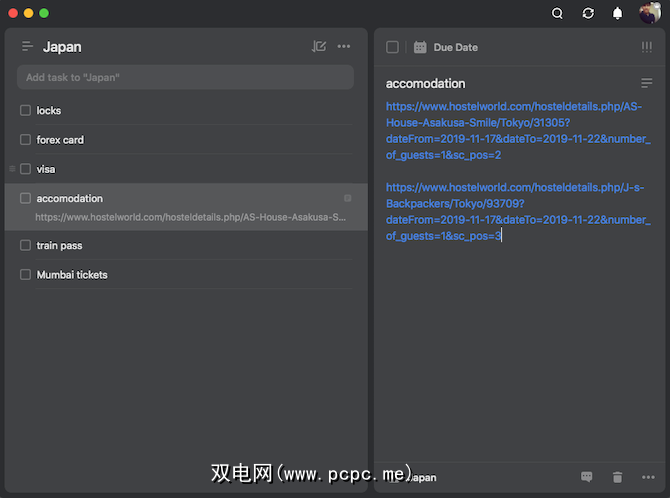This screenshot has height=498, width=670.
Task: Click the Add task to "Japan" field
Action: coord(185,77)
